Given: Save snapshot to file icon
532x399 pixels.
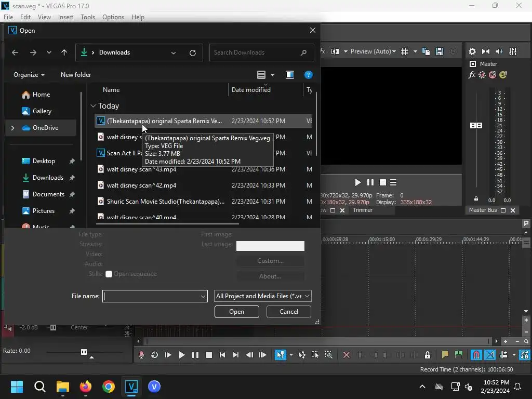Looking at the screenshot, I should (440, 51).
